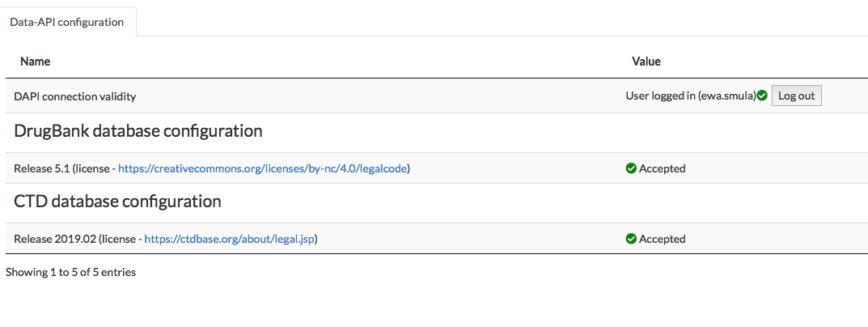Image resolution: width=868 pixels, height=327 pixels.
Task: Click the 'Release 5.1' text
Action: 41,168
